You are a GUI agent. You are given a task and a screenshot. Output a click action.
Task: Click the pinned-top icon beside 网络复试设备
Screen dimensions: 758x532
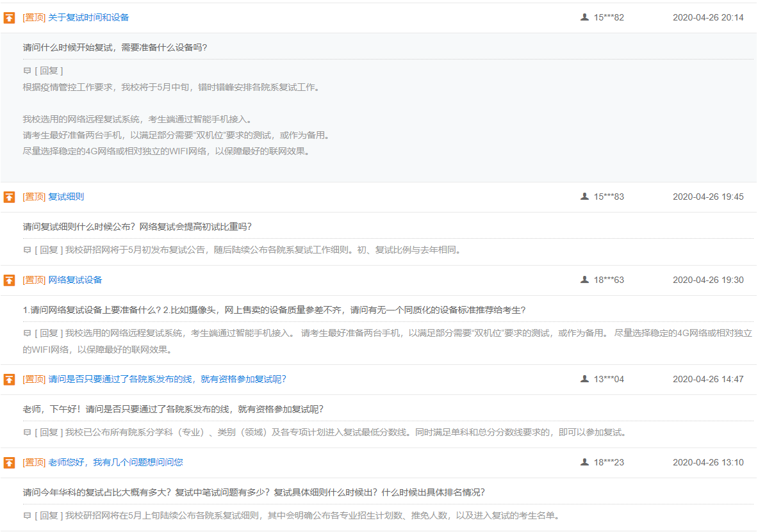point(9,280)
